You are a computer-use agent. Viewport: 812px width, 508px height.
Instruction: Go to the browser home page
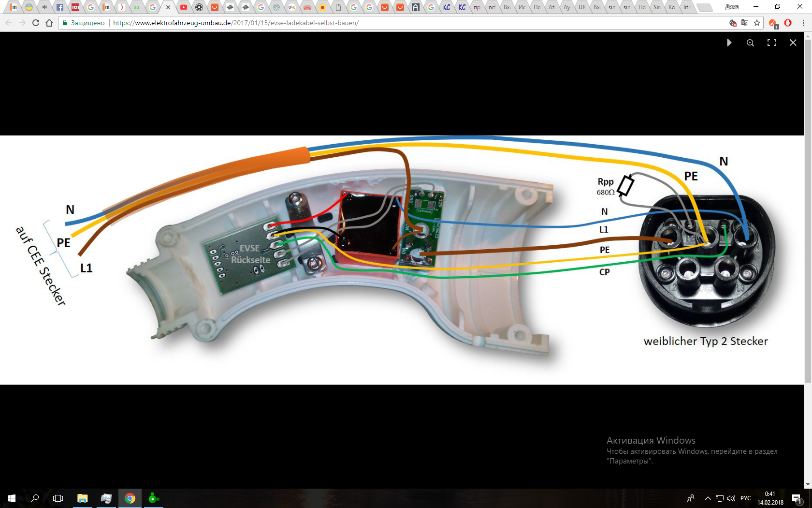(x=49, y=23)
